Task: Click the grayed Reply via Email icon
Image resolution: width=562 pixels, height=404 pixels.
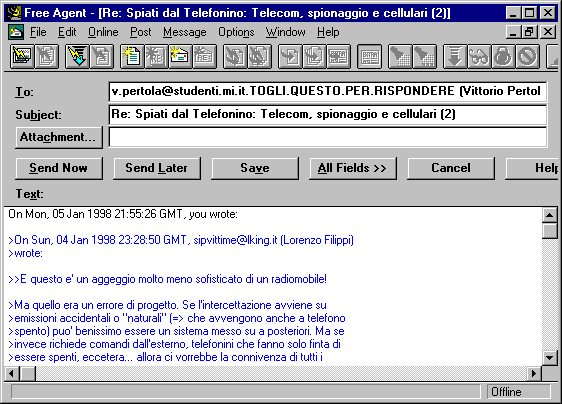Action: (205, 56)
